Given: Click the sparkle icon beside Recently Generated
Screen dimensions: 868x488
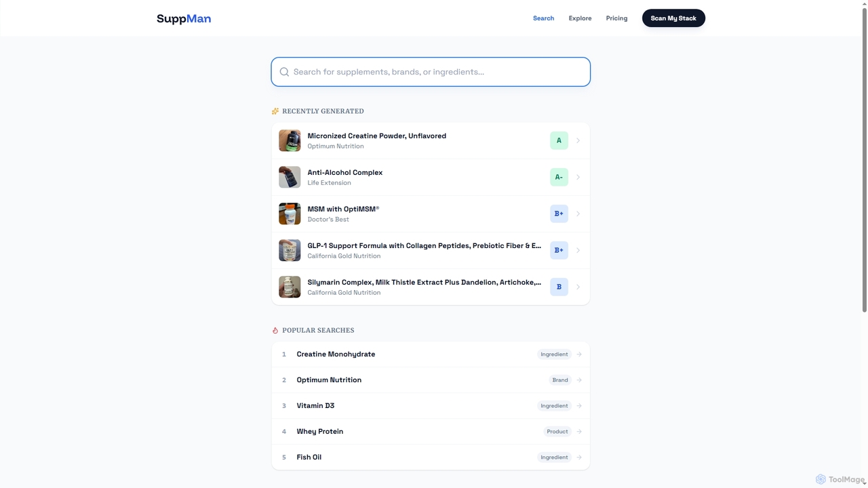Looking at the screenshot, I should [275, 111].
